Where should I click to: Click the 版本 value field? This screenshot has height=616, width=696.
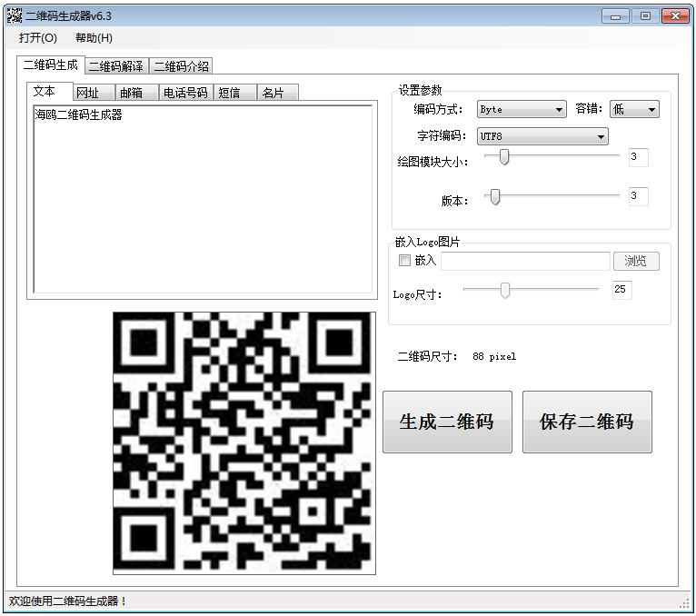[x=638, y=196]
